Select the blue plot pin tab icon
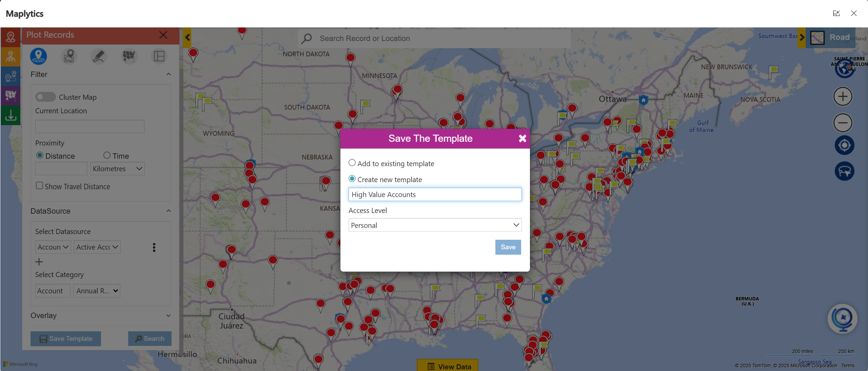This screenshot has height=371, width=868. pos(38,56)
